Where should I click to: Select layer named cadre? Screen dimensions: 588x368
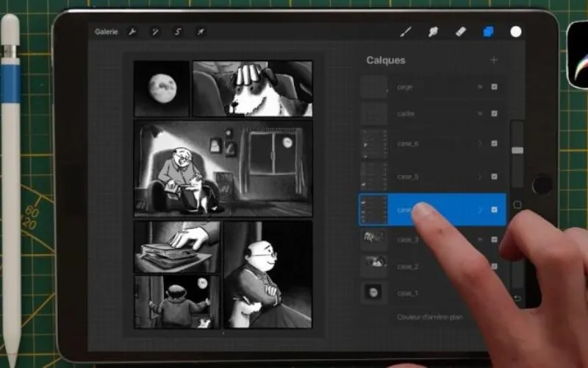(x=406, y=114)
